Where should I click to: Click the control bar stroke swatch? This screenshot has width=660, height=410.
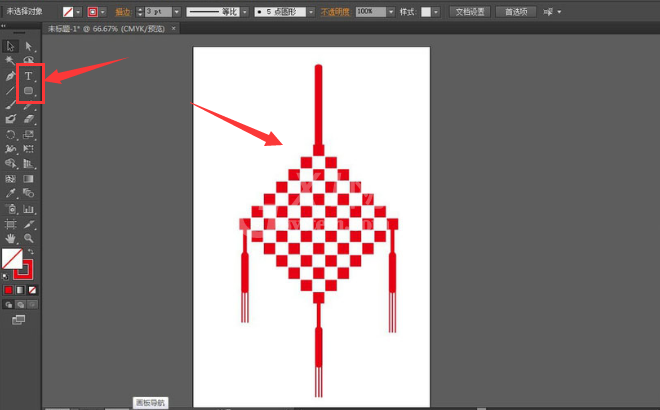93,12
